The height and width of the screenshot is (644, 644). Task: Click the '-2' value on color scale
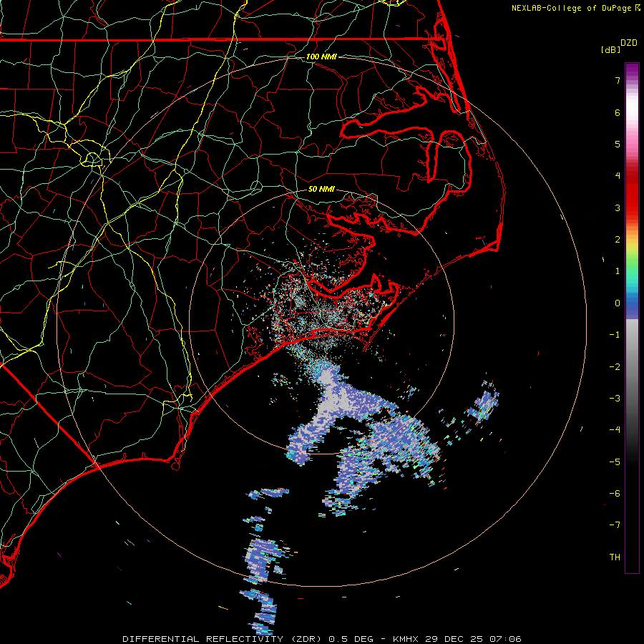click(615, 367)
